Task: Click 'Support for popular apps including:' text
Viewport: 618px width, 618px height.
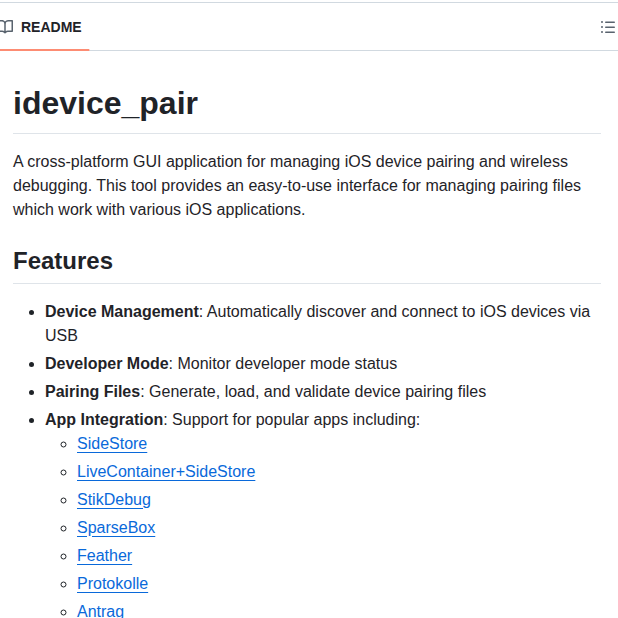Action: coord(296,420)
